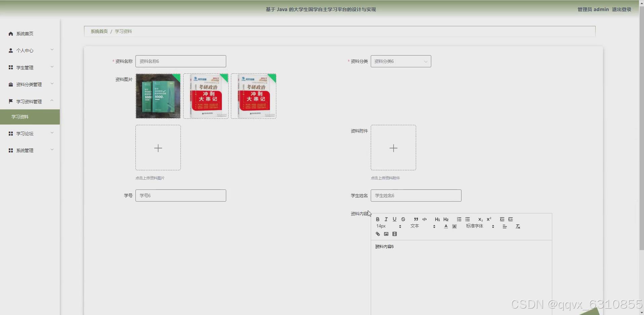Select the middle 考研政治 book thumbnail
The width and height of the screenshot is (644, 315).
coord(206,96)
